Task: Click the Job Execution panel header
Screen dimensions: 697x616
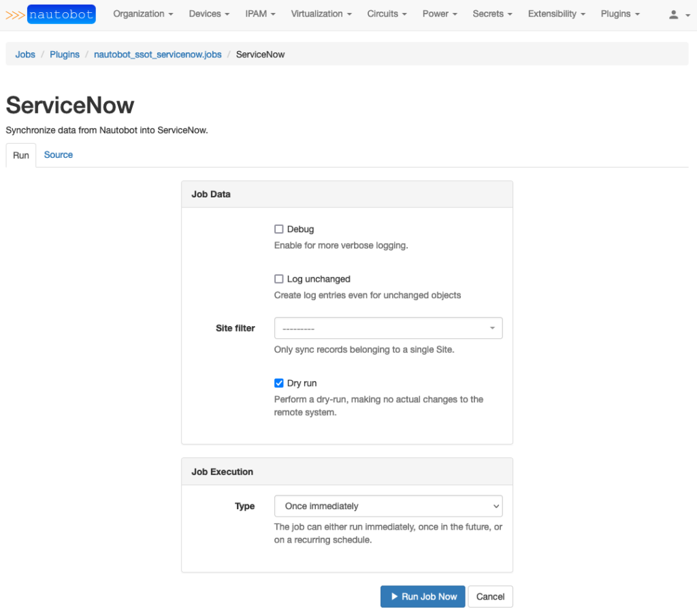Action: [x=346, y=472]
